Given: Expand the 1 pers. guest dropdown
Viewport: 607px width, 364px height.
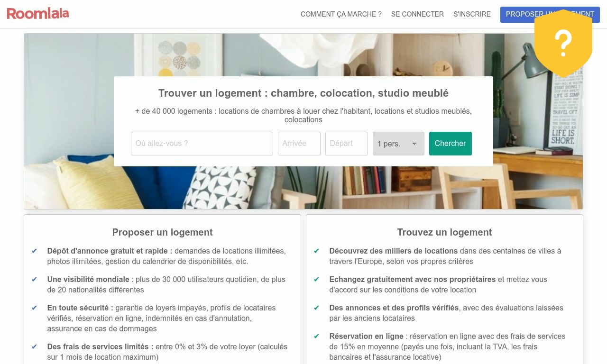Looking at the screenshot, I should coord(398,144).
